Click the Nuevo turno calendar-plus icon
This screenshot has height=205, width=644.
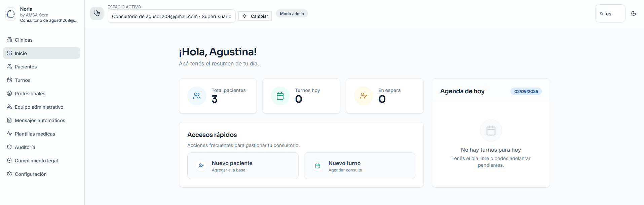point(318,166)
